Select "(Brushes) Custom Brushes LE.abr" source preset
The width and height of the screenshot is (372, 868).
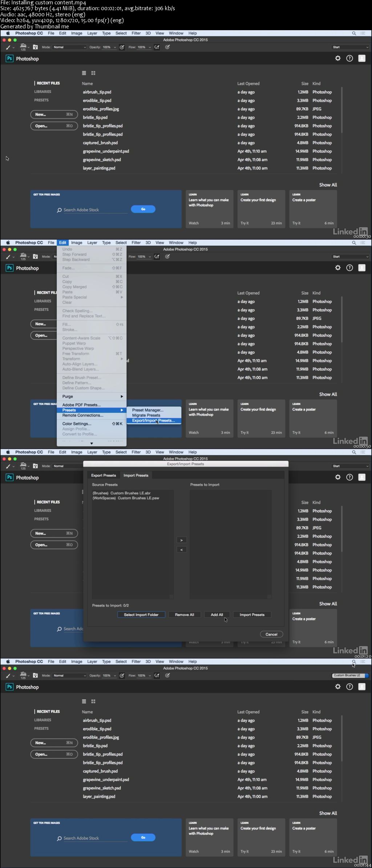122,493
